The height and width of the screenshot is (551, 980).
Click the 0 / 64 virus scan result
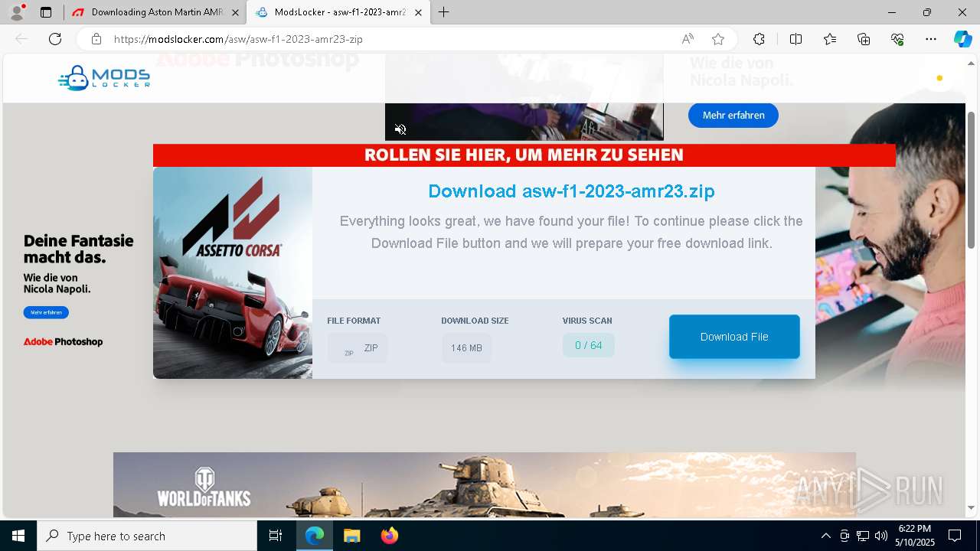pyautogui.click(x=589, y=346)
